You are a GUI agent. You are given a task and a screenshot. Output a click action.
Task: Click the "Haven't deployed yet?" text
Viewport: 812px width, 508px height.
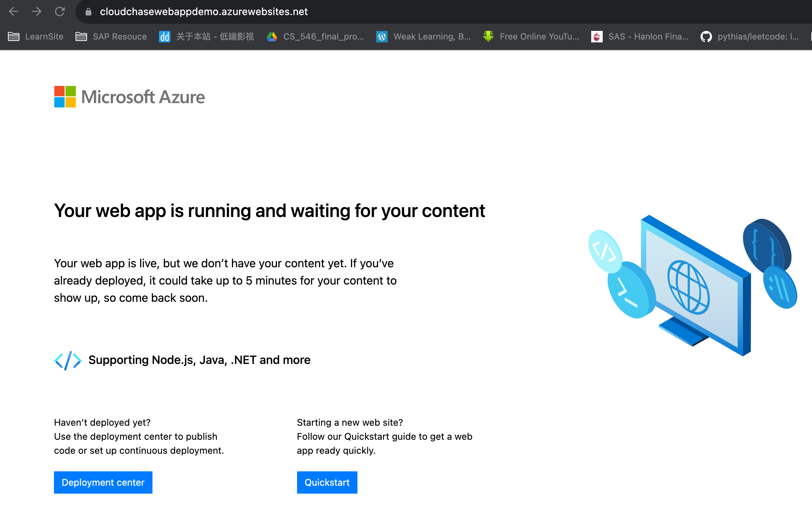pos(102,422)
